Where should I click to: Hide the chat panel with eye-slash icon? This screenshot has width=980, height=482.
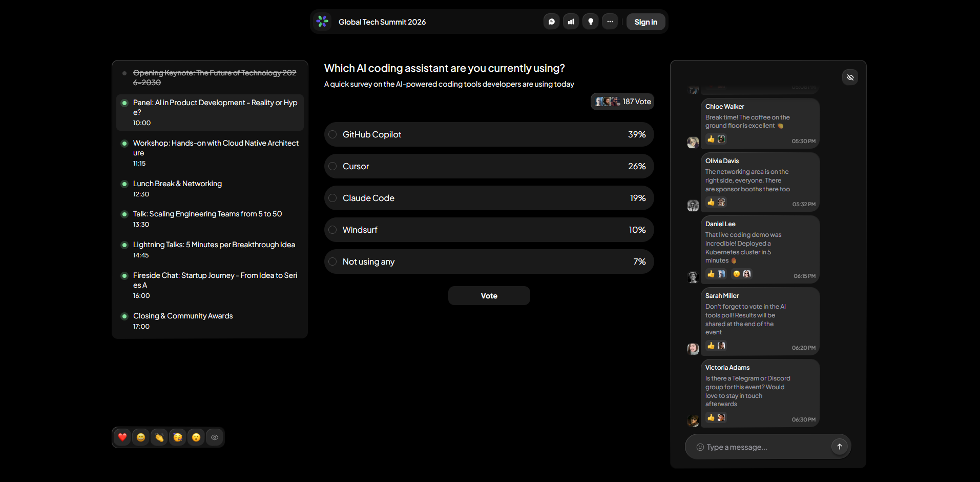[850, 77]
